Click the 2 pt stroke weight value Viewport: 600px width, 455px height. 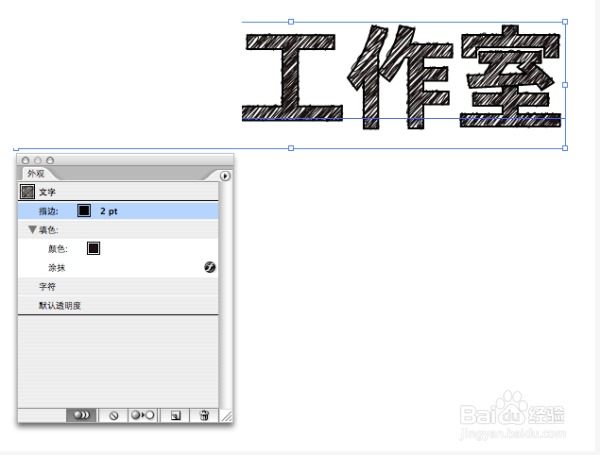109,211
